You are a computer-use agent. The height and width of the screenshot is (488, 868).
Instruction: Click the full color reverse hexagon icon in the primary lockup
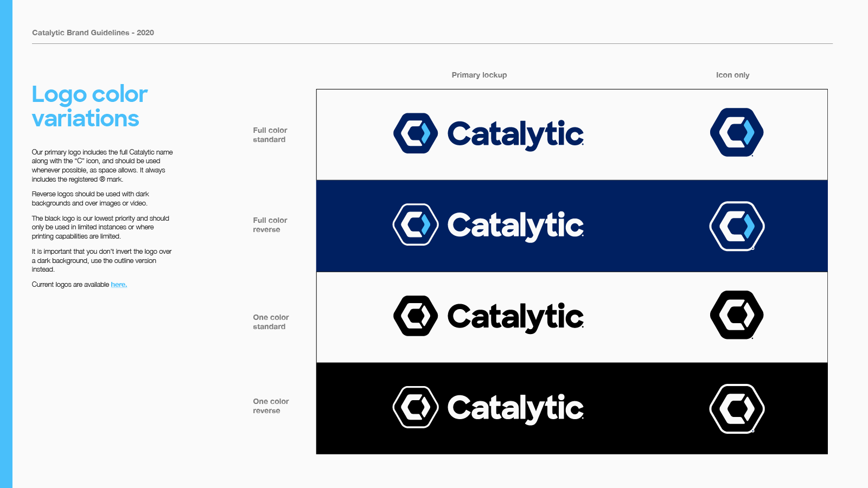(x=416, y=224)
